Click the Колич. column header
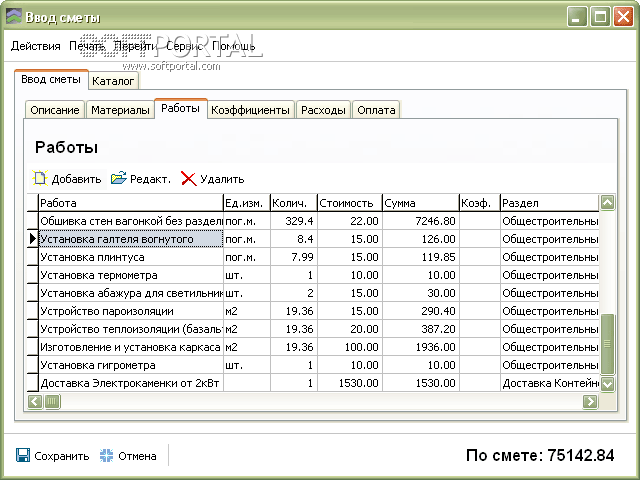 pos(293,203)
